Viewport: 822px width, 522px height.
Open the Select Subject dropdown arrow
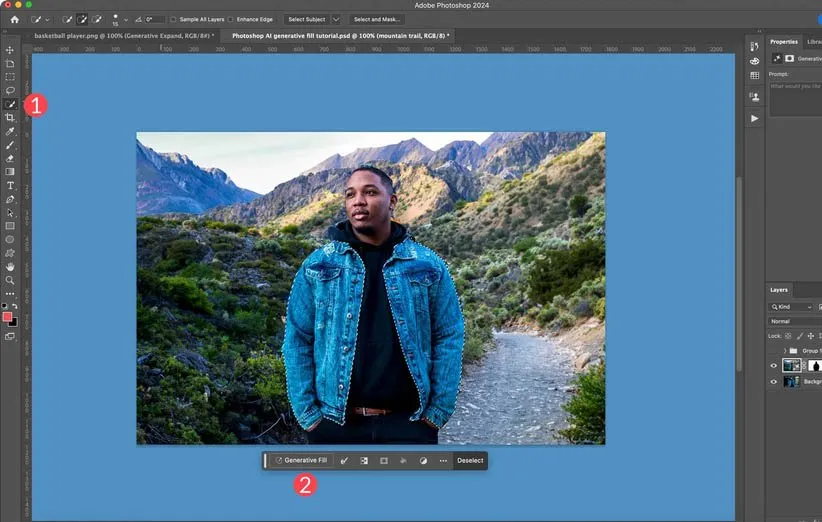(336, 19)
